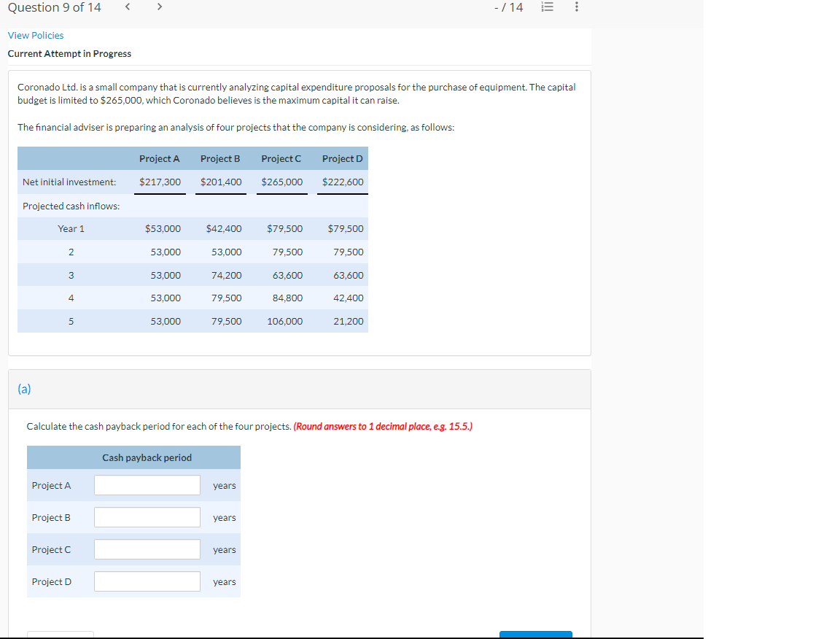Expand section (a) header
Image resolution: width=840 pixels, height=639 pixels.
24,389
